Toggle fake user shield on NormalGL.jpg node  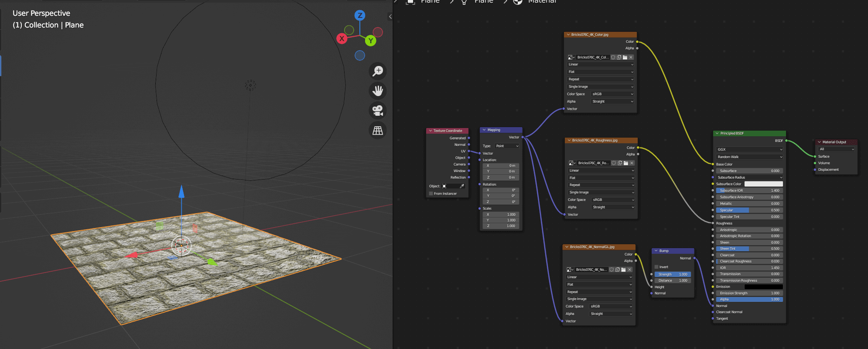point(612,270)
